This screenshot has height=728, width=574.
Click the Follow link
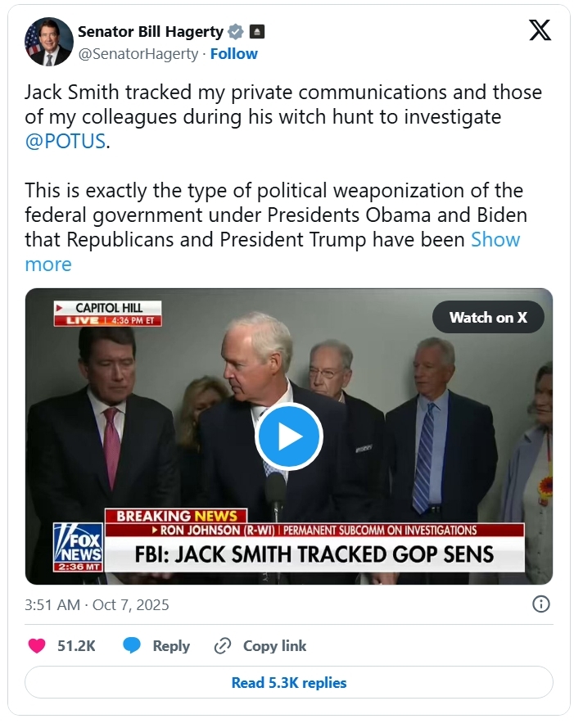click(x=234, y=54)
